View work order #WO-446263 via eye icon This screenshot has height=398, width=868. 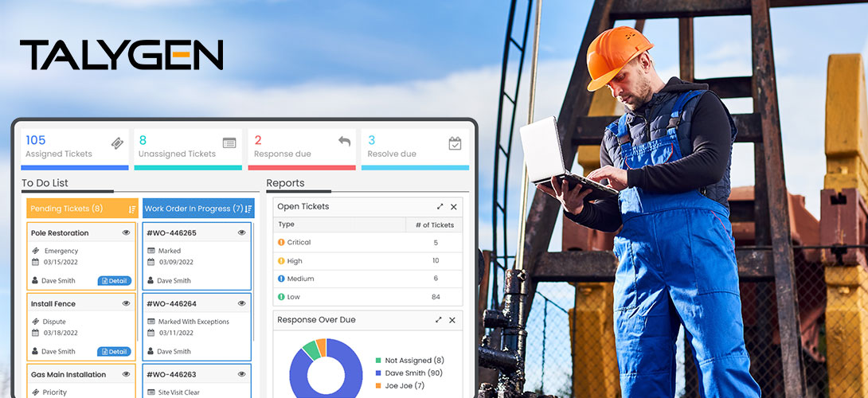pos(241,374)
